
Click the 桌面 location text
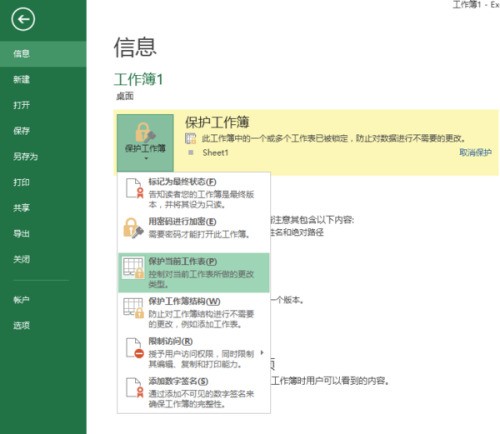125,96
